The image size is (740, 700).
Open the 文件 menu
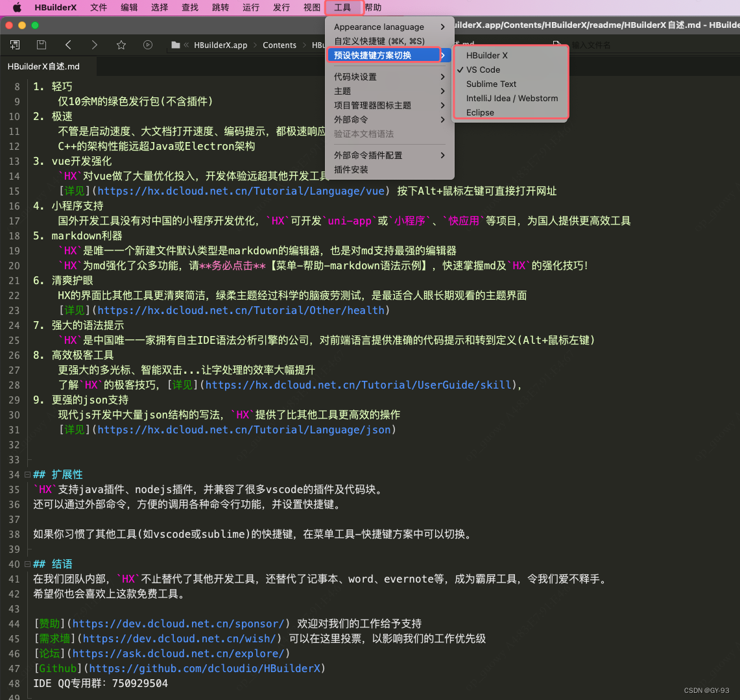click(99, 8)
